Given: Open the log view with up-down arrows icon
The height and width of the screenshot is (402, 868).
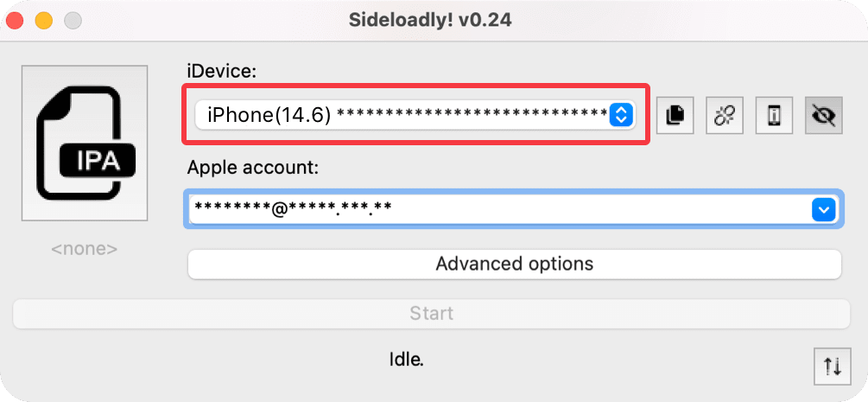Looking at the screenshot, I should [833, 367].
